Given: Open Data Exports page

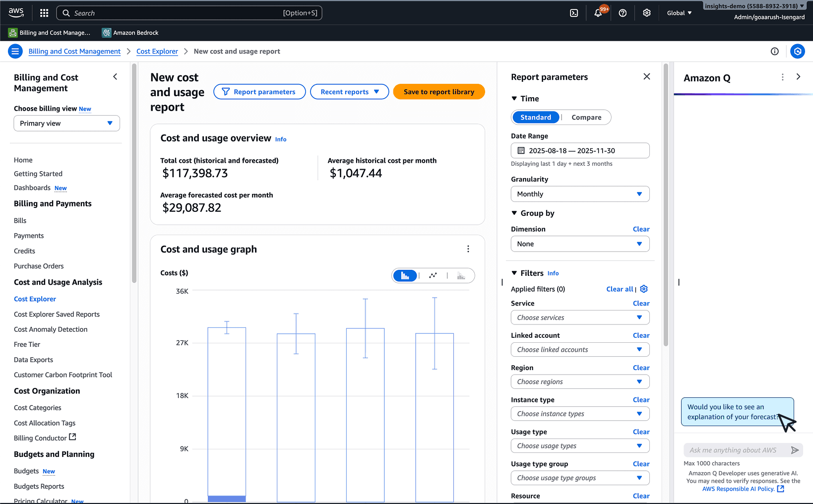Looking at the screenshot, I should [33, 360].
